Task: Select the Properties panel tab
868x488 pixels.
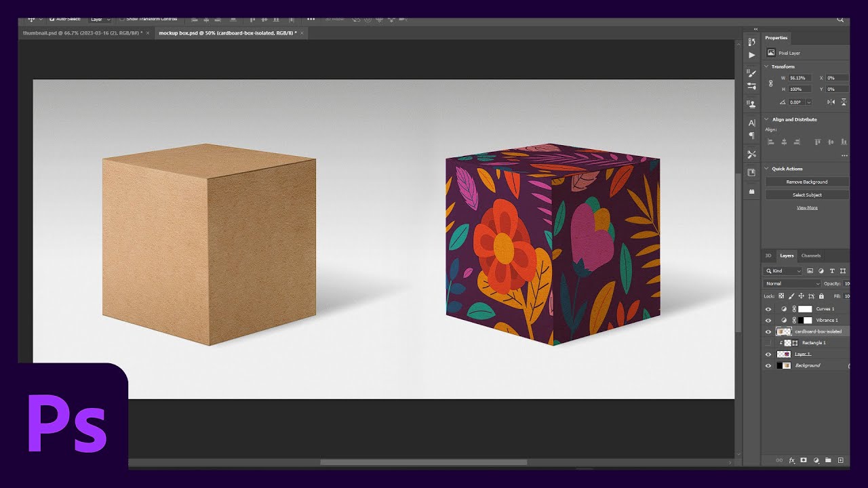Action: pos(776,38)
